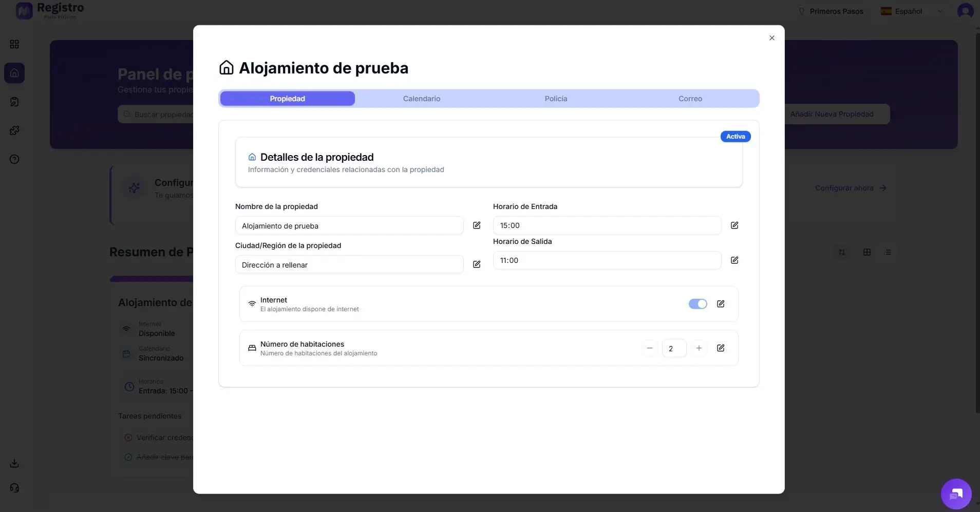Open the Policía tab
Image resolution: width=980 pixels, height=512 pixels.
[556, 98]
